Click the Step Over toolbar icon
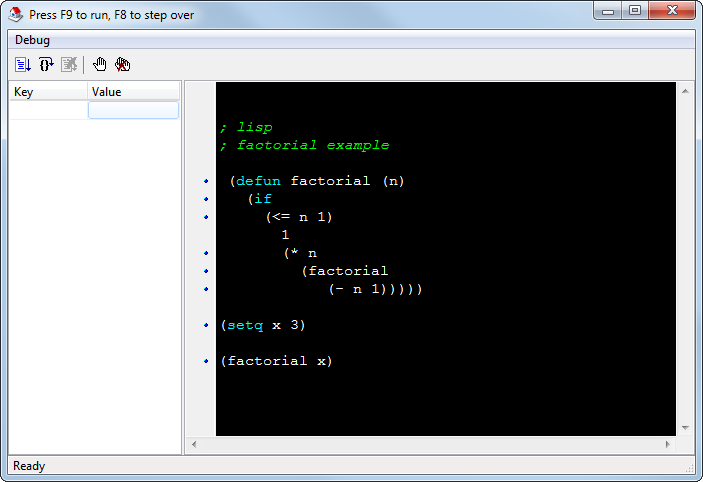 (x=46, y=65)
